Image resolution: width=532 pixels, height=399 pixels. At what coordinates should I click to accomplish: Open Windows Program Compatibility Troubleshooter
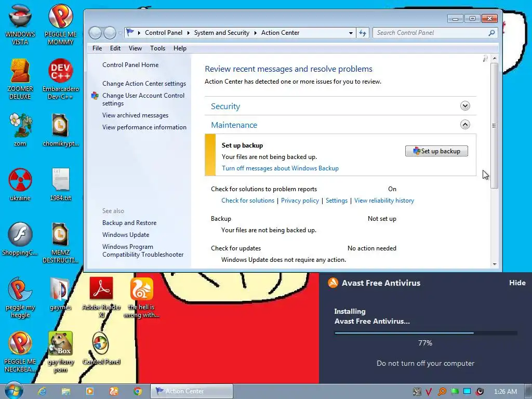click(x=143, y=250)
